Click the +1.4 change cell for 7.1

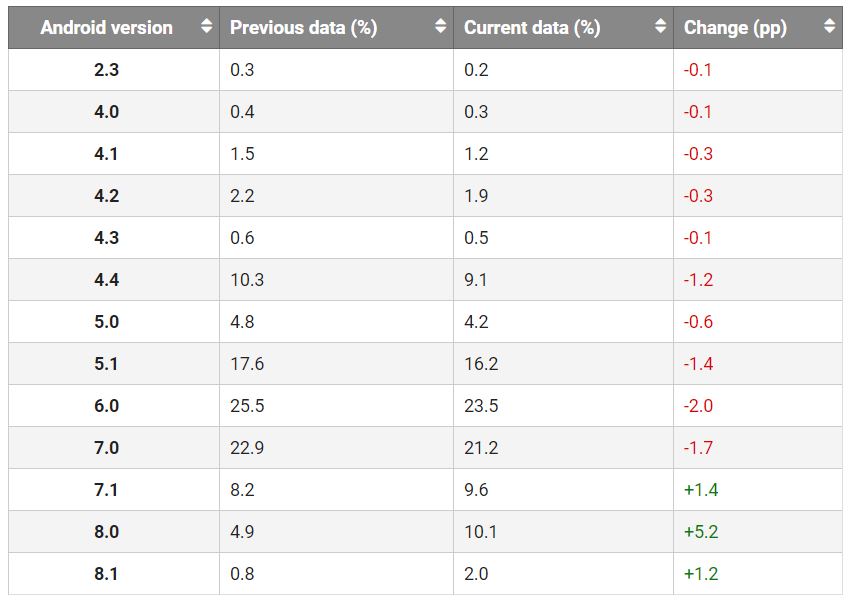pos(701,490)
